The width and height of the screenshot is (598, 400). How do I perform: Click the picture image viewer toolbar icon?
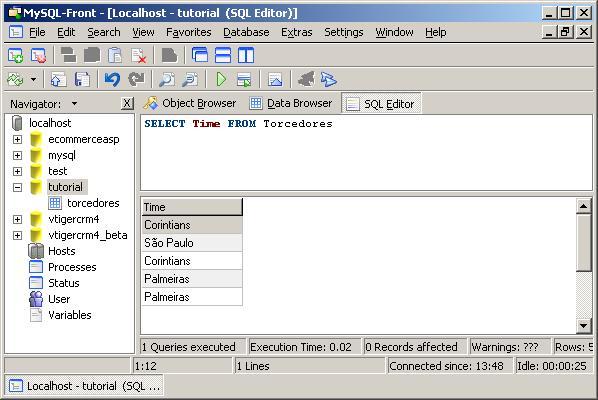(x=275, y=80)
